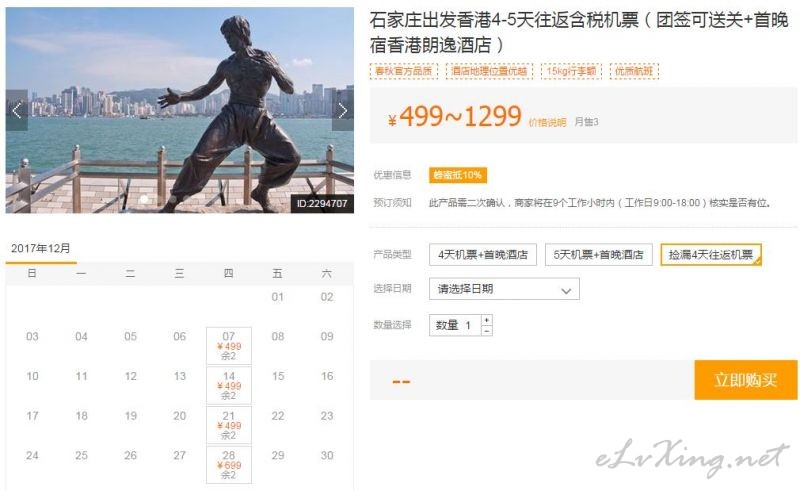Select product type 5天机票+首晚酒店
The width and height of the screenshot is (800, 491).
598,255
